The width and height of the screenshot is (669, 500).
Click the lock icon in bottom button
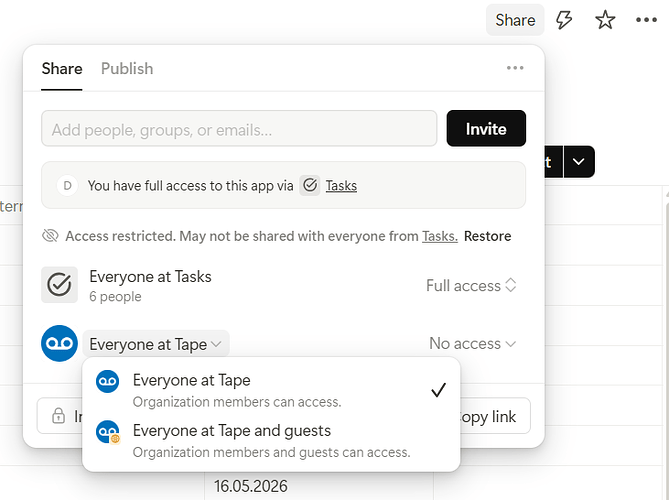click(57, 416)
